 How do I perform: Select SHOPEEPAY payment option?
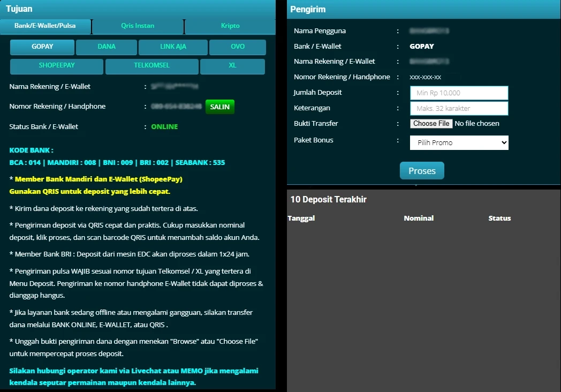(x=57, y=66)
